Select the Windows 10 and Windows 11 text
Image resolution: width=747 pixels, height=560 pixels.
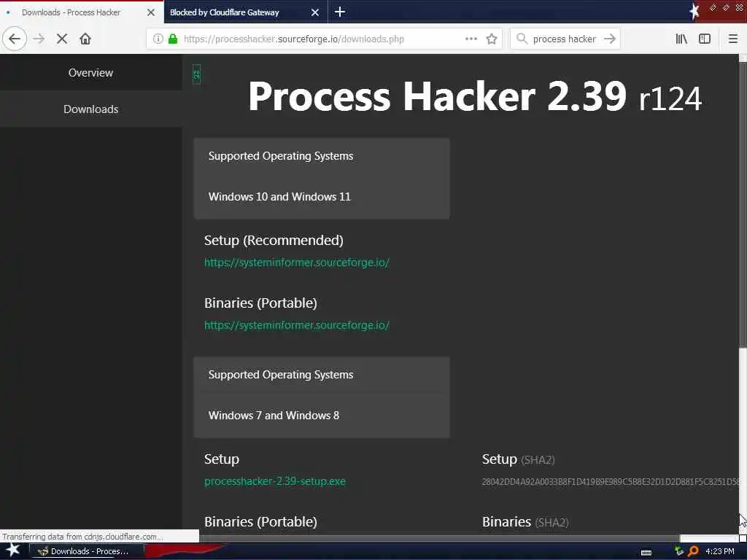279,196
